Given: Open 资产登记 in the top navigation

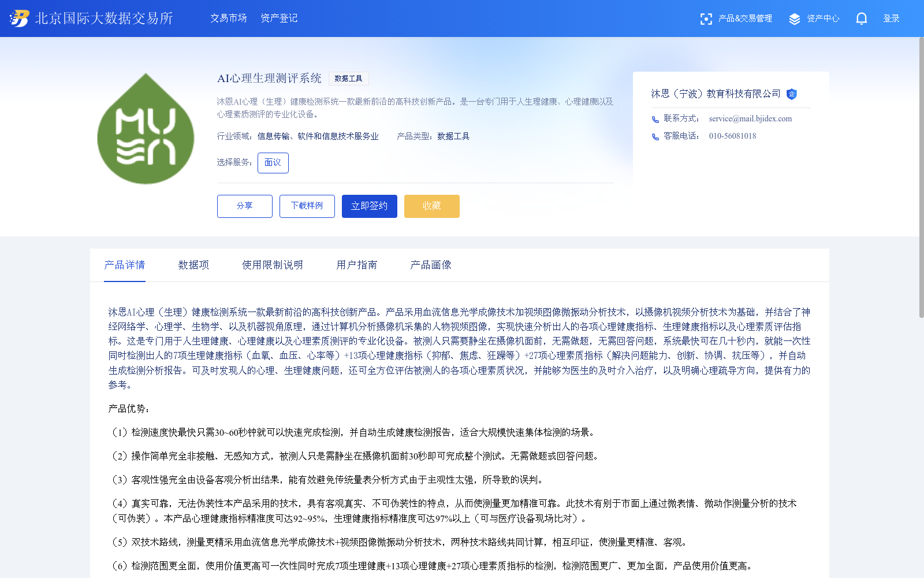Looking at the screenshot, I should point(279,18).
